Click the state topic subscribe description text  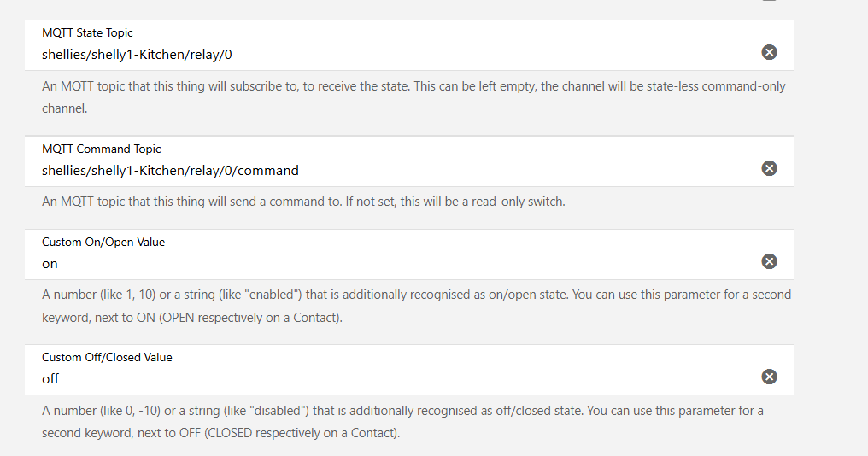point(413,97)
